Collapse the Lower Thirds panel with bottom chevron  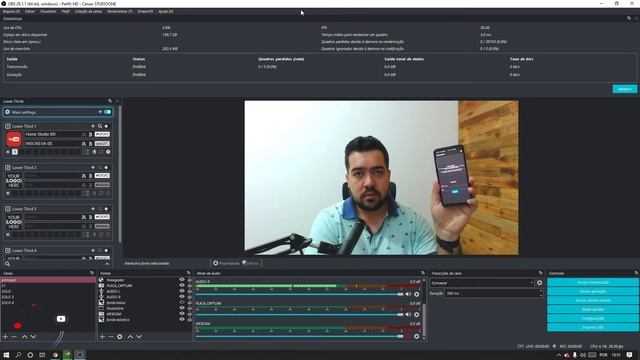(x=107, y=264)
